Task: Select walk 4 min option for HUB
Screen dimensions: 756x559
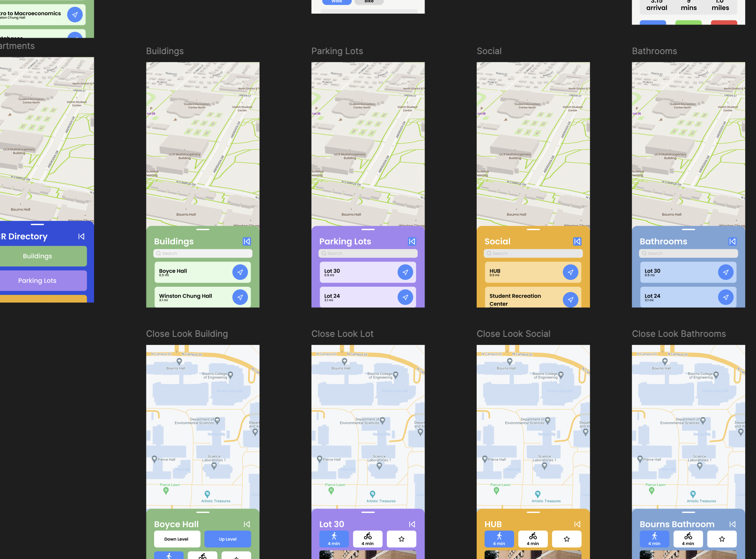Action: click(499, 539)
